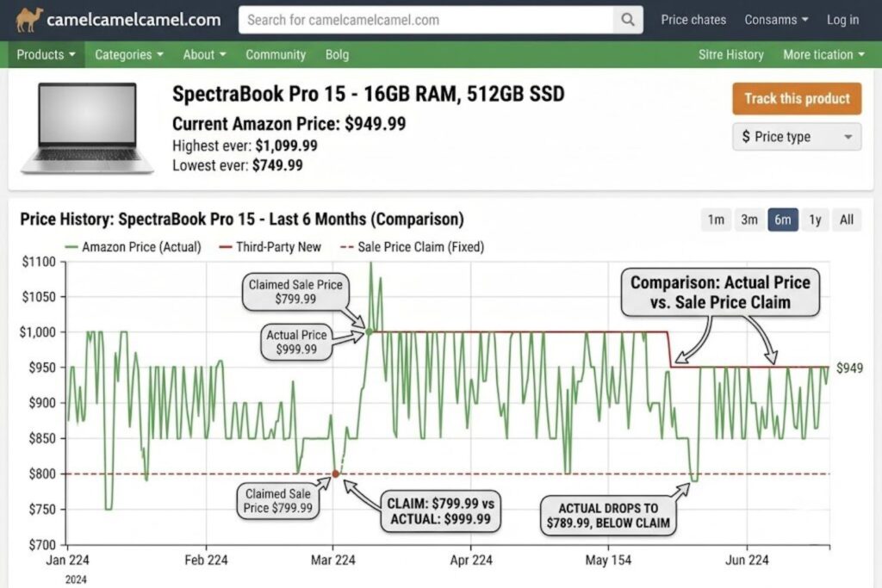Click the magnifying glass search button

click(x=628, y=21)
